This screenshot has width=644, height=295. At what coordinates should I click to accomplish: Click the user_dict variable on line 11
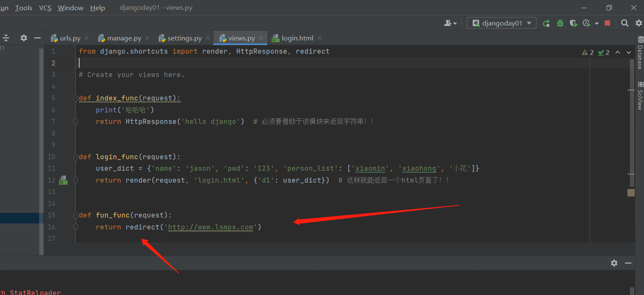115,169
